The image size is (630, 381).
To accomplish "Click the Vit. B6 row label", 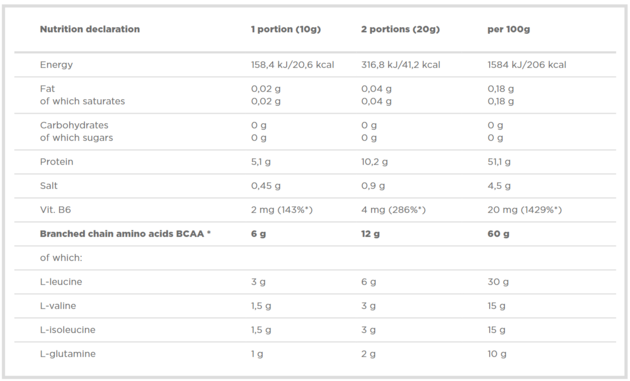I will [55, 209].
